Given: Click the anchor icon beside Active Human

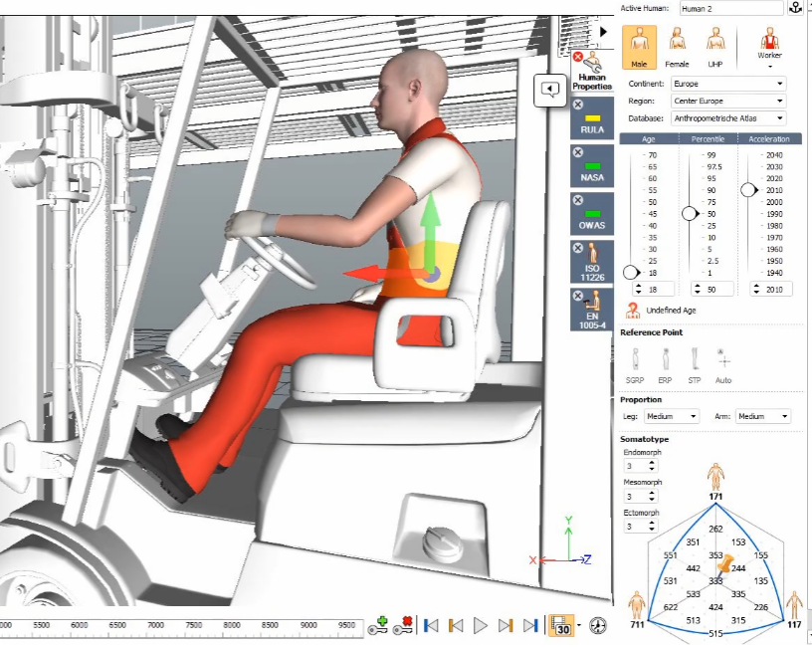Looking at the screenshot, I should point(795,8).
